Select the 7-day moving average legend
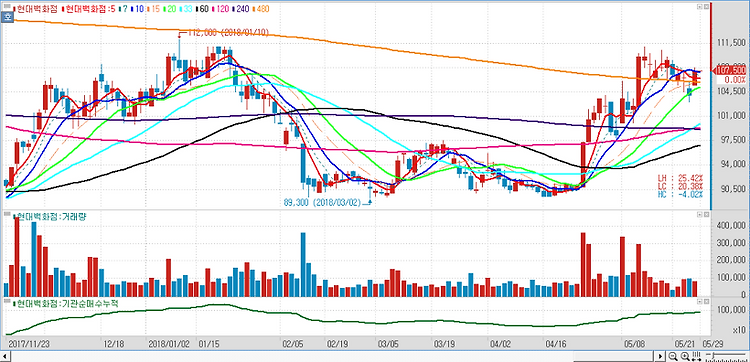The width and height of the screenshot is (750, 362). [123, 9]
